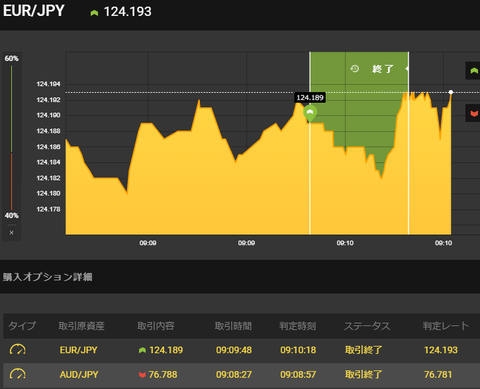Click the 判定レート column header

click(446, 326)
